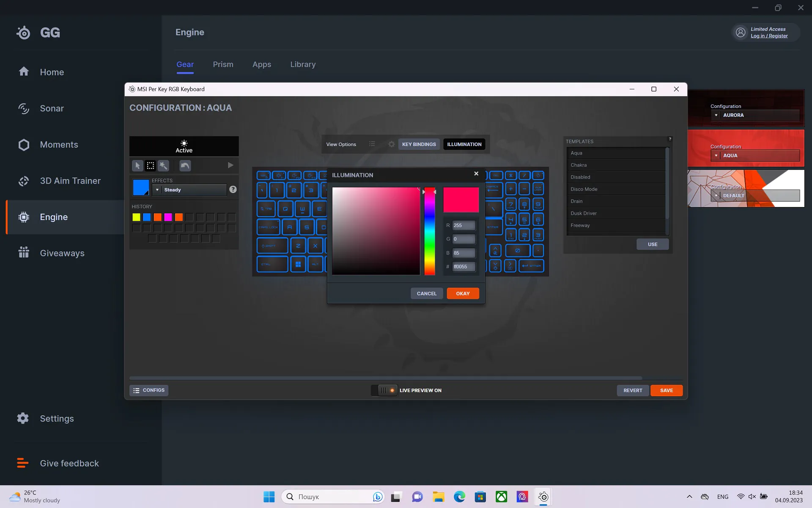Click the R value input field
The height and width of the screenshot is (508, 812).
[464, 225]
